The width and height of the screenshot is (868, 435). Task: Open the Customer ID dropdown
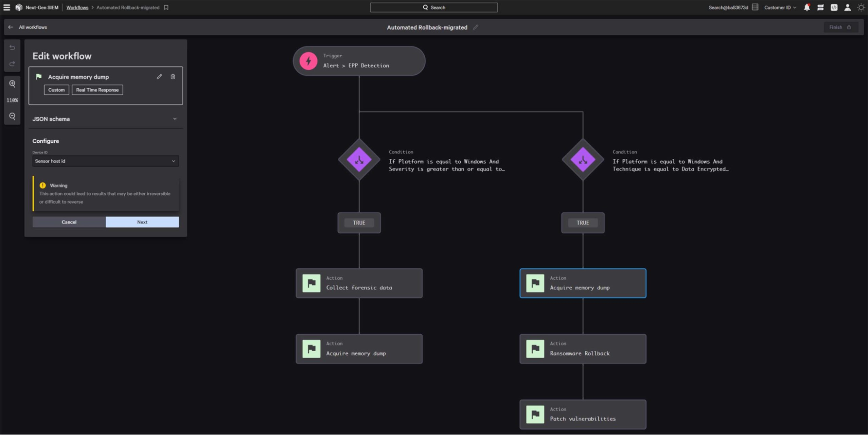(x=780, y=7)
